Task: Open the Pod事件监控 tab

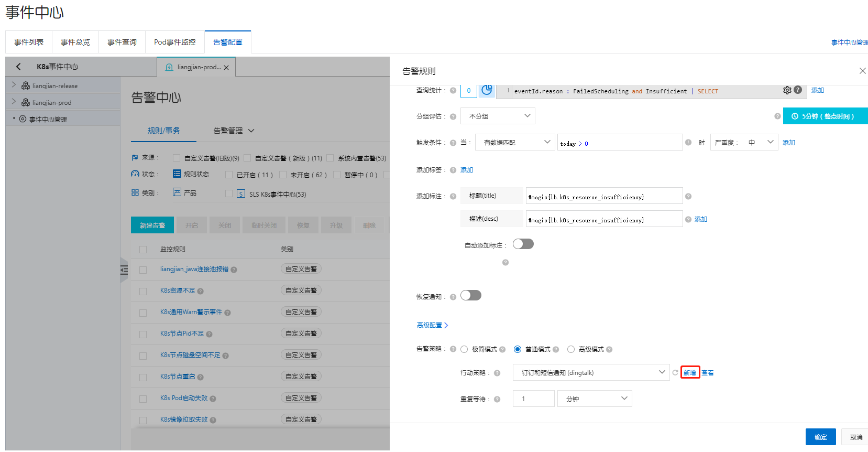Action: click(x=174, y=42)
